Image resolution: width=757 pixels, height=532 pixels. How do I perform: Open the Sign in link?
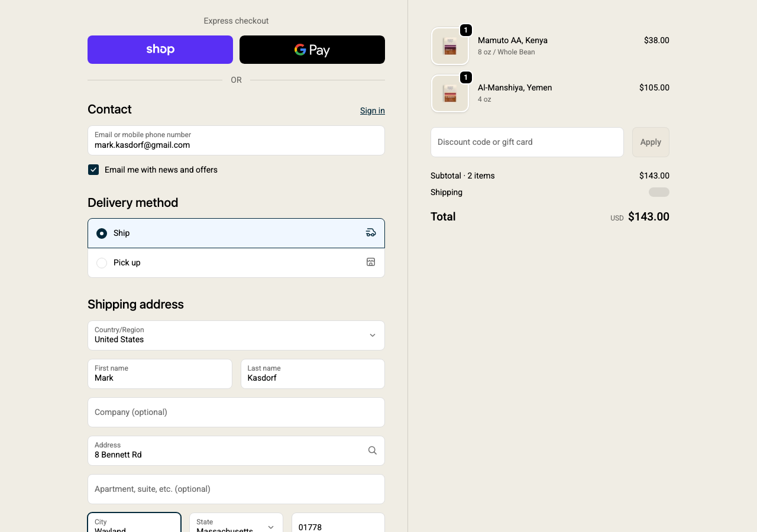click(x=372, y=111)
